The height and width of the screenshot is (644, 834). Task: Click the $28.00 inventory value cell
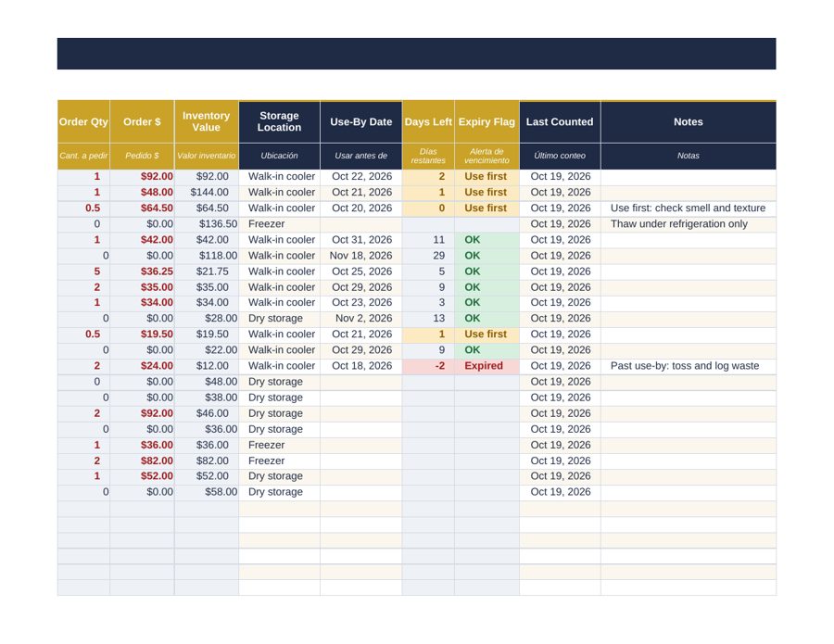click(207, 319)
